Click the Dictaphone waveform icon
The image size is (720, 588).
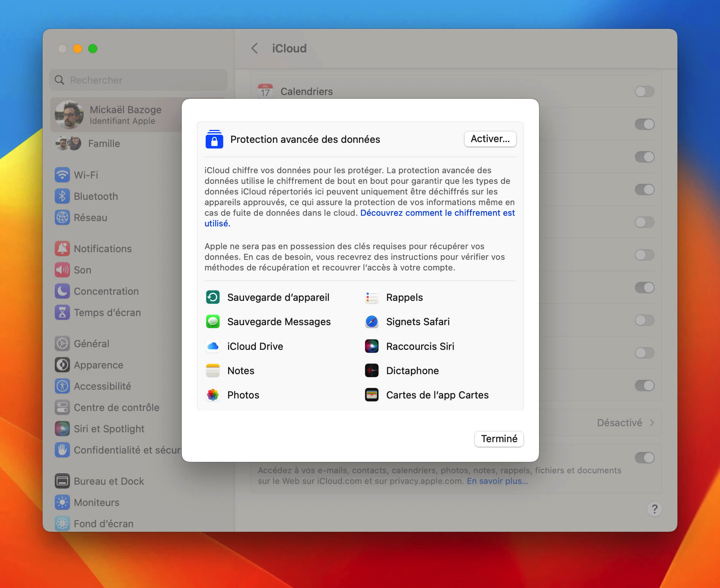coord(371,370)
